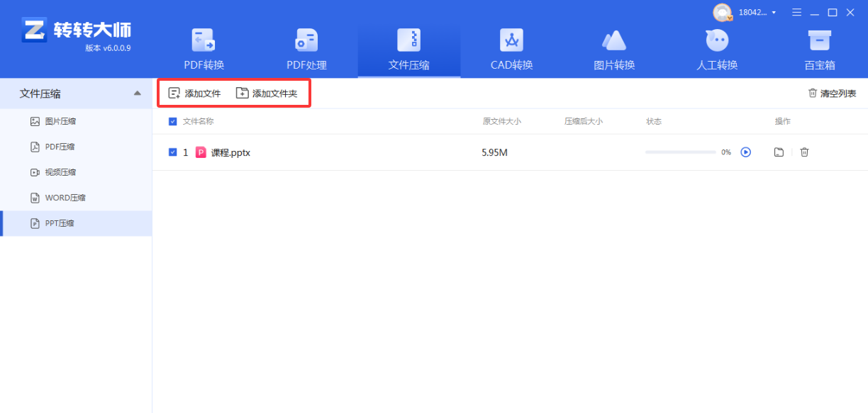The width and height of the screenshot is (868, 413).
Task: Open the 百宝箱 tab
Action: 820,50
